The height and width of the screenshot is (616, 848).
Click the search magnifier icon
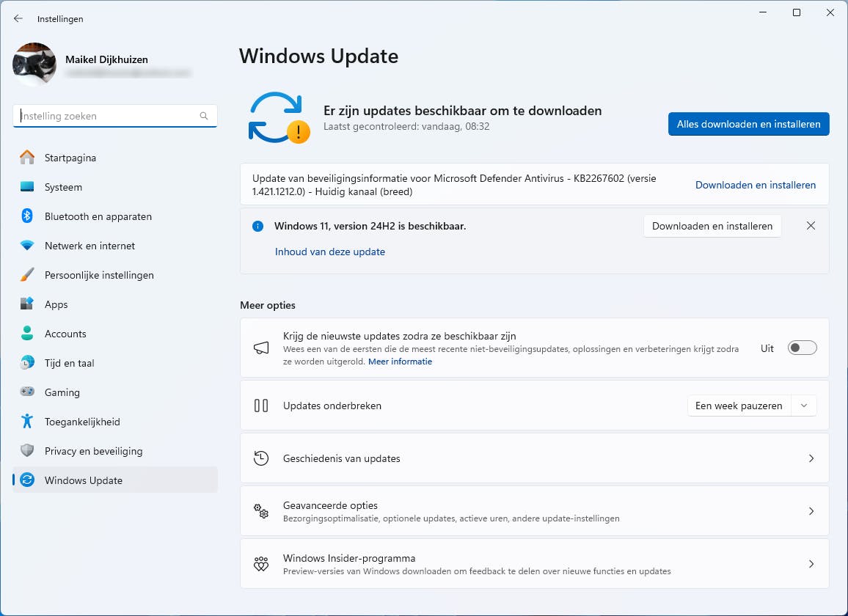[204, 116]
